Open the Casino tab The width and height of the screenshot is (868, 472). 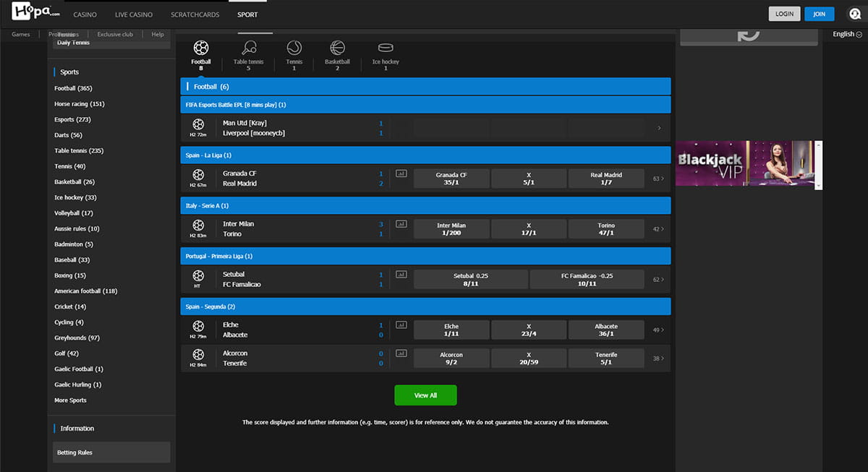click(85, 14)
